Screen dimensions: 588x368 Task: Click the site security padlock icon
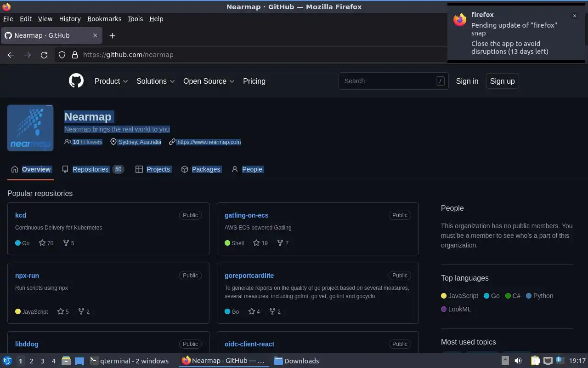75,55
